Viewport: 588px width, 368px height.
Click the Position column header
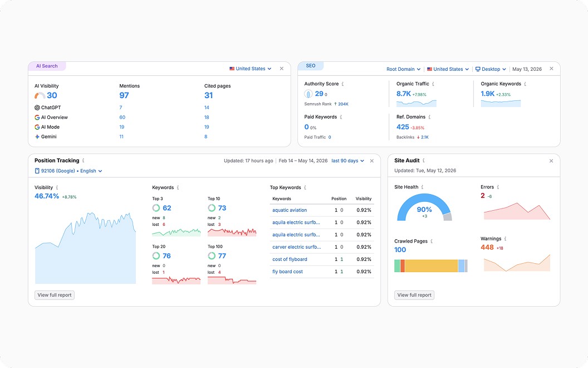tap(339, 198)
